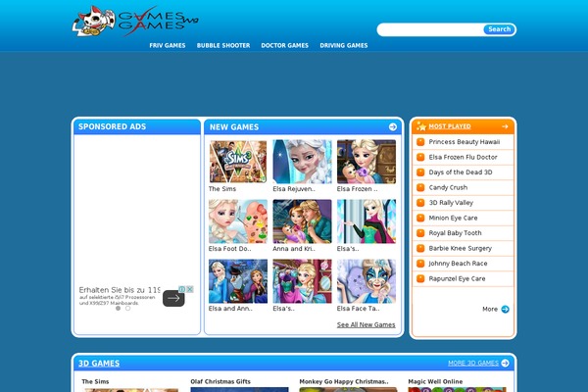
Task: Click the orange bullet beside Royal Baby Tooth
Action: pyautogui.click(x=420, y=233)
